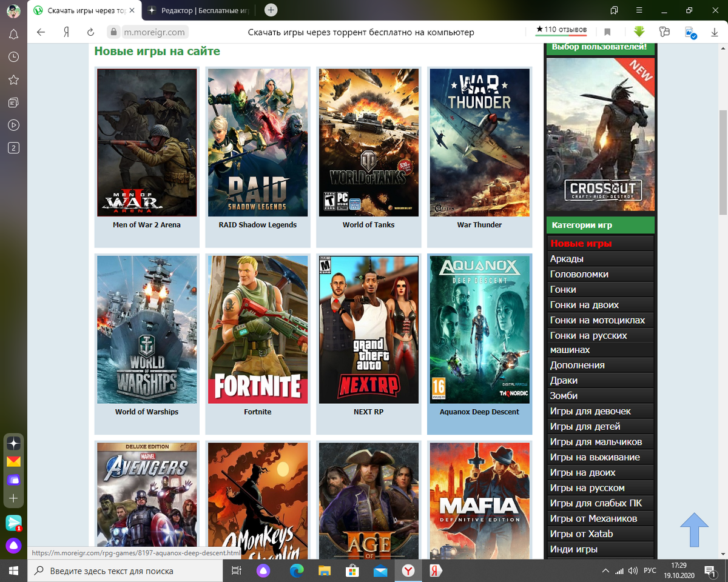The image size is (728, 582).
Task: Open the green download arrow extension
Action: click(639, 32)
